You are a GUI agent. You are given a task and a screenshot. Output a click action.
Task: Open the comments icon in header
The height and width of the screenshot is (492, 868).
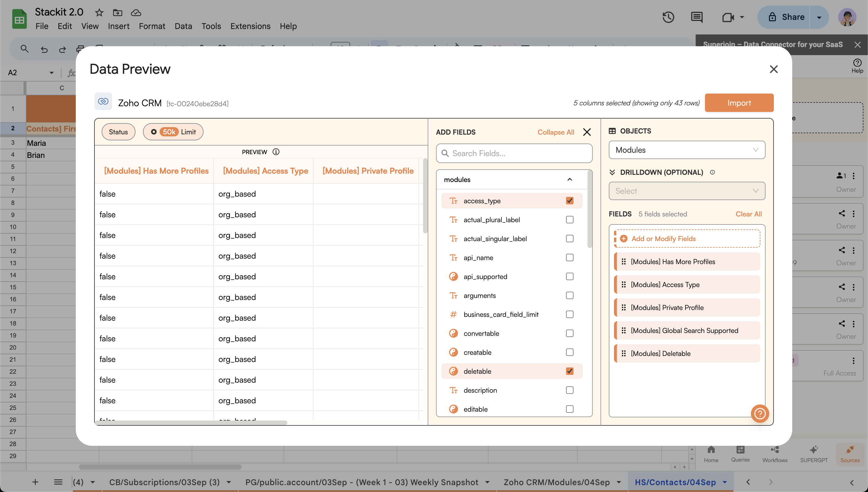(697, 17)
